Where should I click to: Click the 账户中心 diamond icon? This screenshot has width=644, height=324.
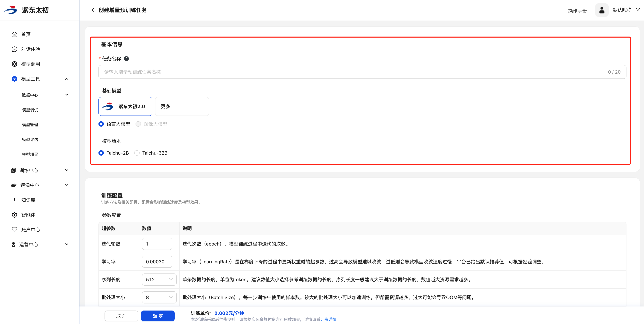point(14,230)
